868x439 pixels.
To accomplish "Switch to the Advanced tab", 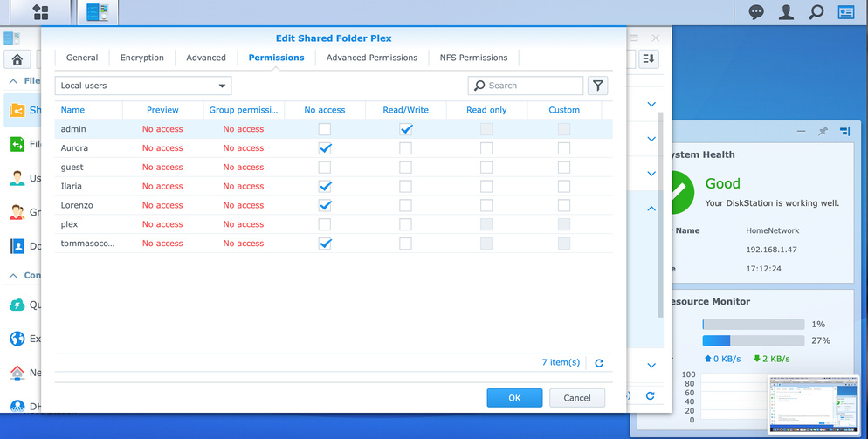I will [206, 58].
